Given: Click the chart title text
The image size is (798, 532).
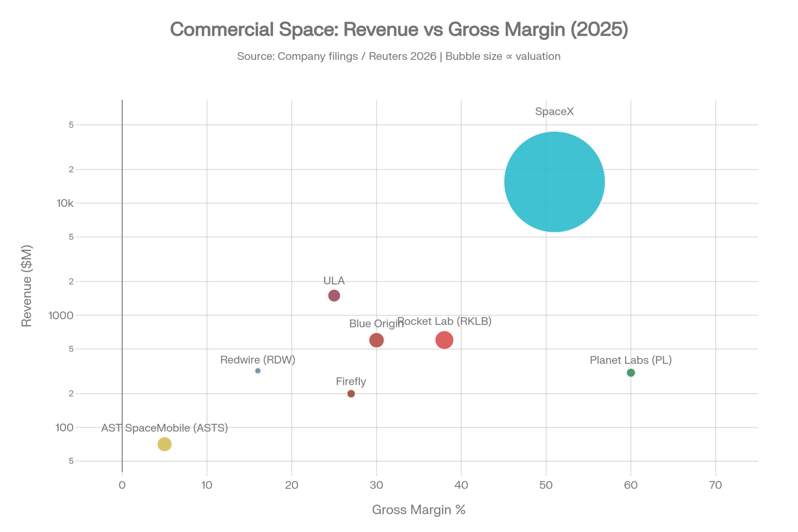Looking at the screenshot, I should (x=399, y=29).
